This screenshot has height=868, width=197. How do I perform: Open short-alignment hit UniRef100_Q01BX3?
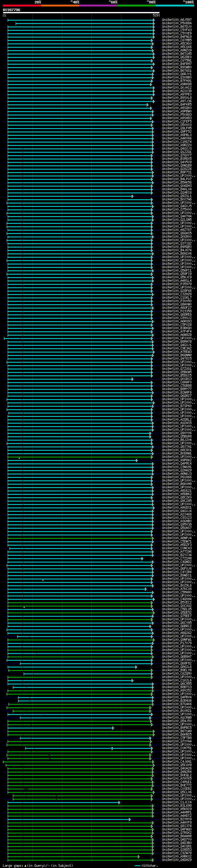pos(177,379)
